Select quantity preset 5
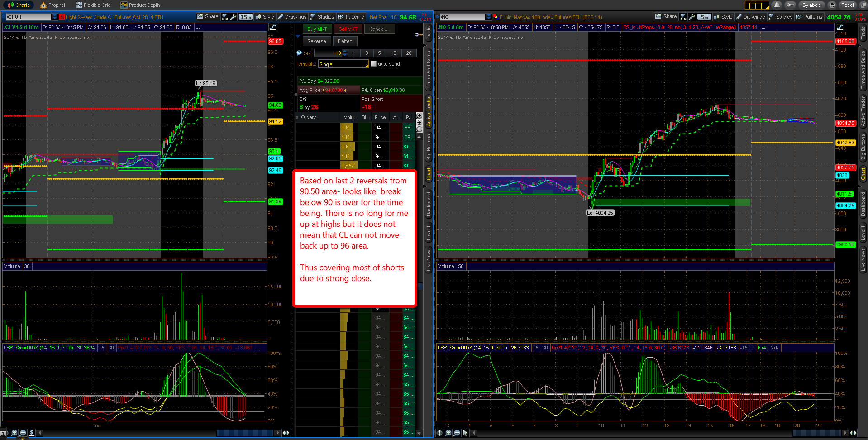The width and height of the screenshot is (868, 440). (379, 53)
